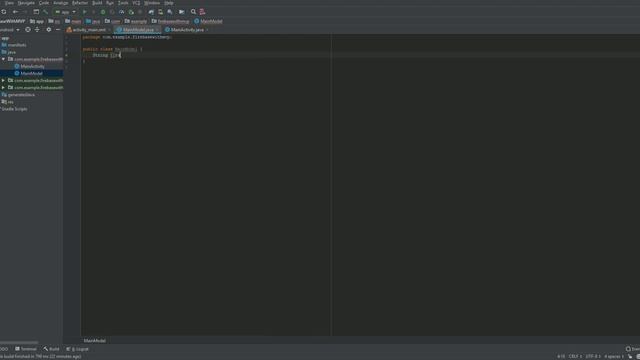Click the package declaration line in editor

[x=127, y=37]
